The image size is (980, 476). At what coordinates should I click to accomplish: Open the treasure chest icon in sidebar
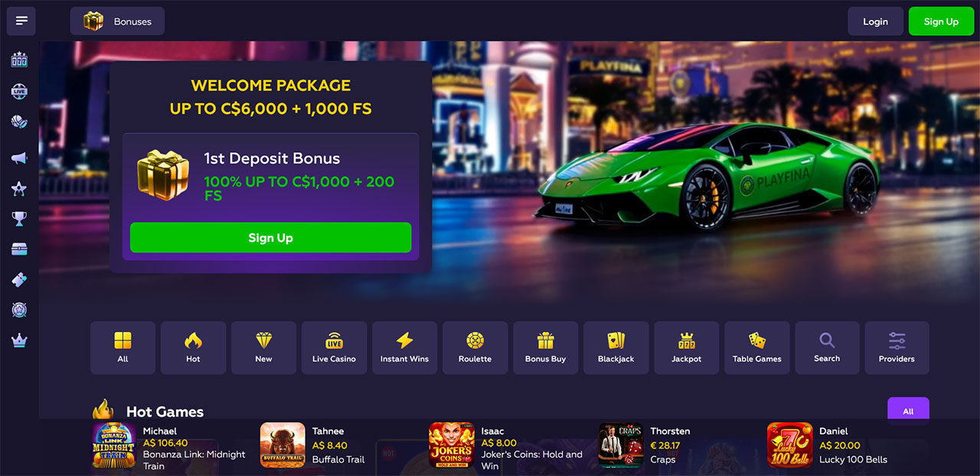point(19,249)
